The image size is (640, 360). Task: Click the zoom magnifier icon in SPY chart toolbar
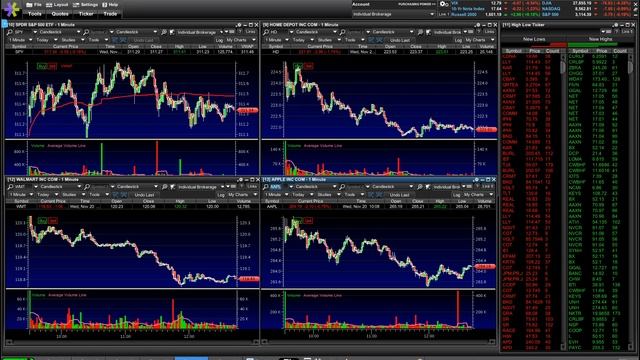(x=164, y=32)
